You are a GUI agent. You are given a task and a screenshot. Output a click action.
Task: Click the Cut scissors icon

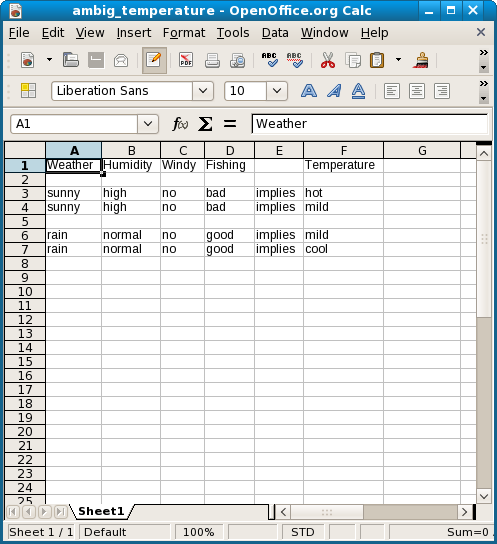[x=328, y=61]
